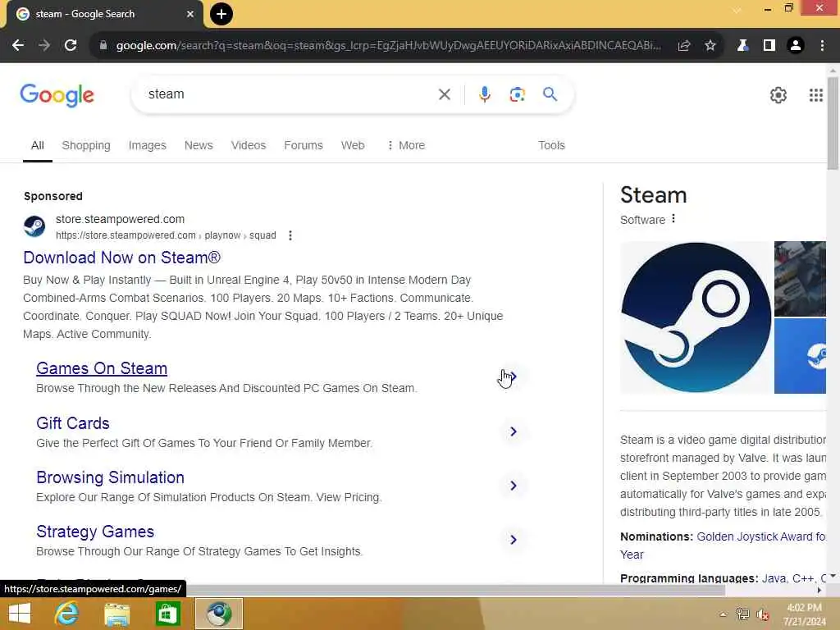Switch to the News tab
This screenshot has width=840, height=630.
point(199,145)
